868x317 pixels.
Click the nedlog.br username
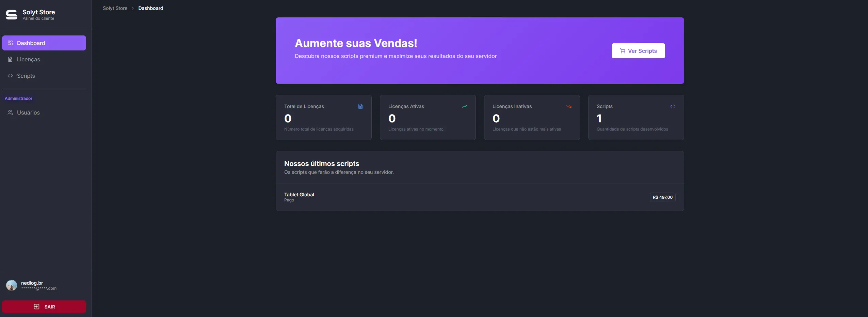(32, 283)
